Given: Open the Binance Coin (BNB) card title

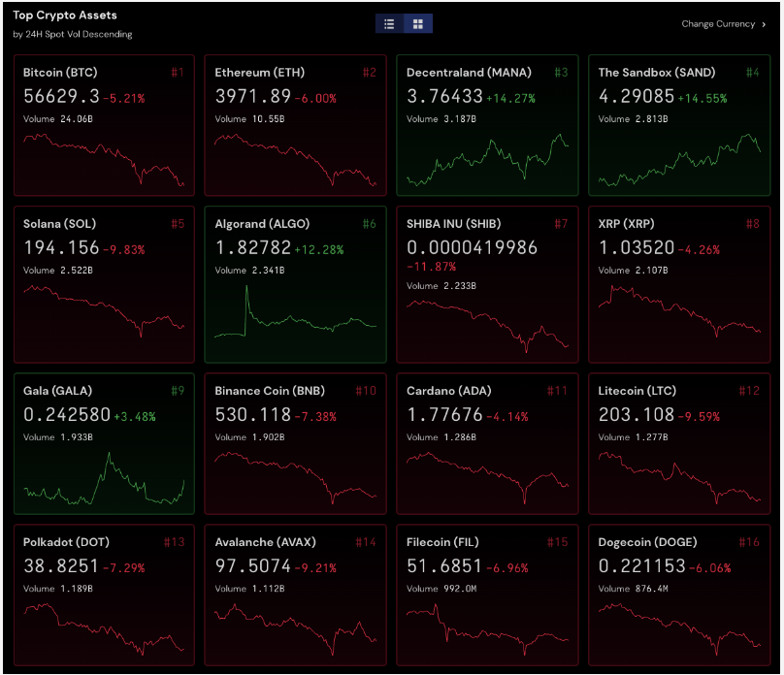Looking at the screenshot, I should coord(270,391).
